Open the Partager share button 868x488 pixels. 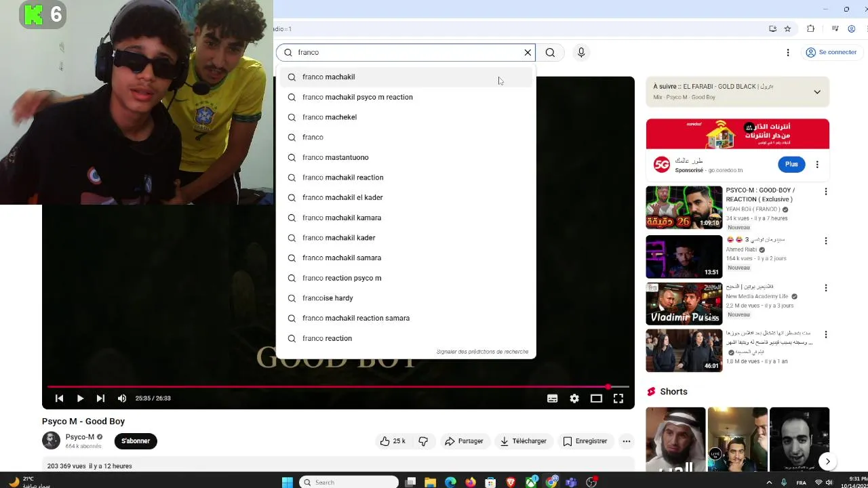tap(464, 441)
